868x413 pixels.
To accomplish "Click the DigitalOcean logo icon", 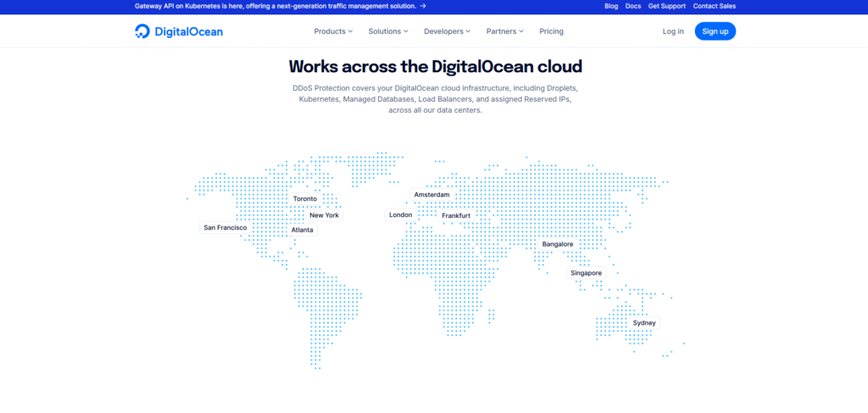I will click(142, 31).
